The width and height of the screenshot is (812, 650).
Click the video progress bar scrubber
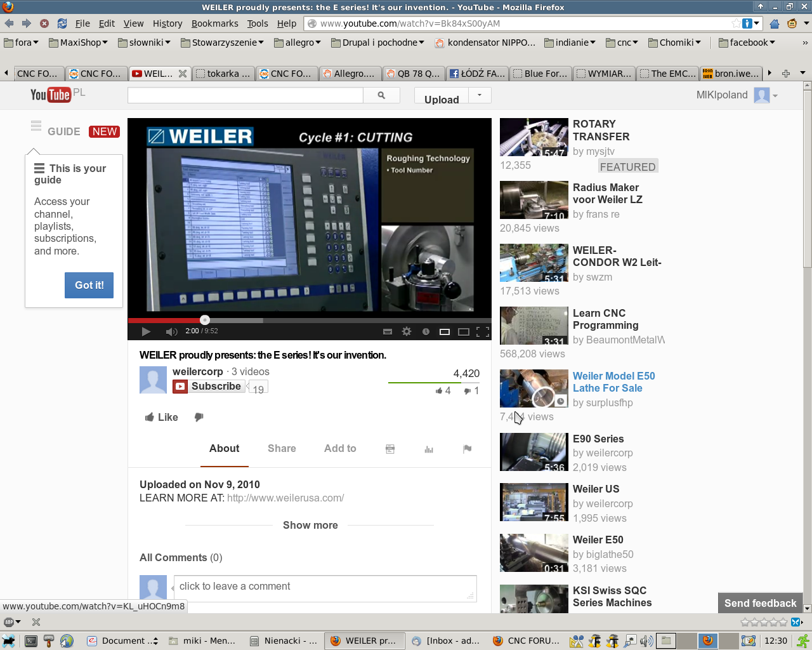click(x=204, y=320)
